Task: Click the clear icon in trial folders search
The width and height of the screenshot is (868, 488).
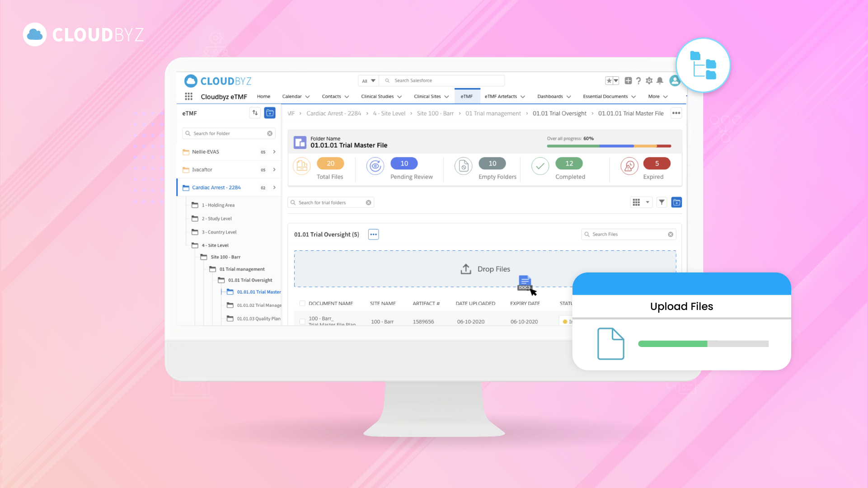Action: (x=368, y=202)
